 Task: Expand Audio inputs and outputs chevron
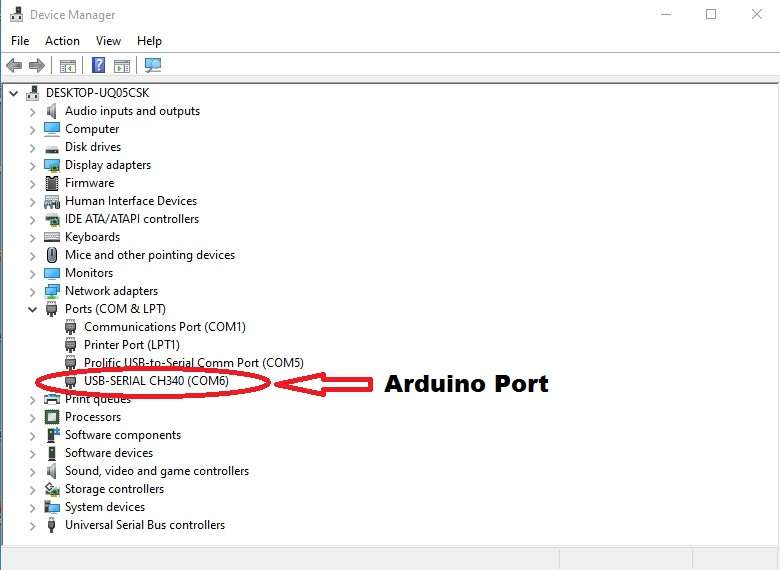point(33,112)
